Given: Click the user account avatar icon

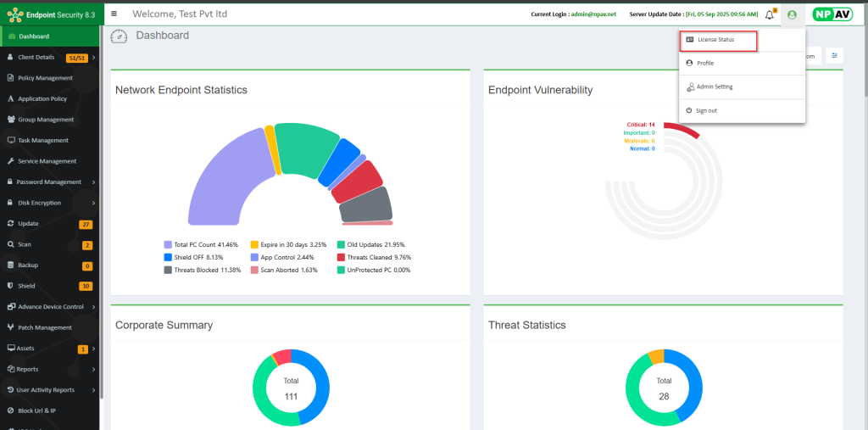Looking at the screenshot, I should pos(792,14).
